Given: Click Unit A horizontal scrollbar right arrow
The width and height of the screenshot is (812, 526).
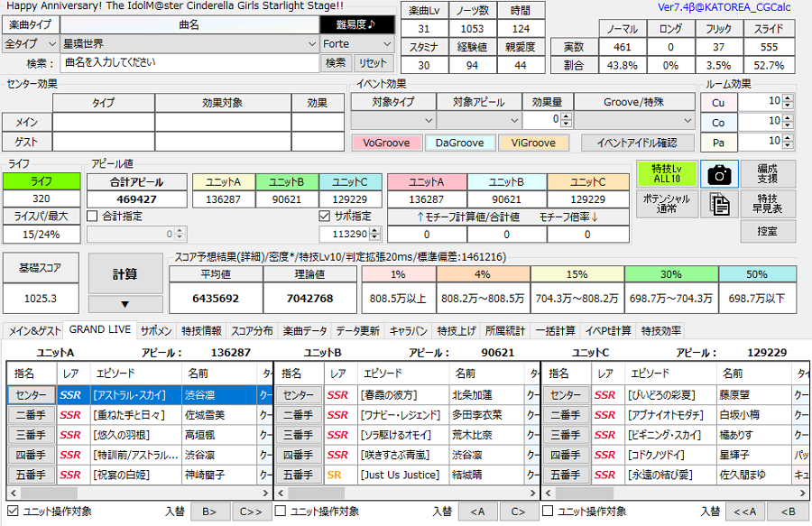Looking at the screenshot, I should click(x=265, y=493).
